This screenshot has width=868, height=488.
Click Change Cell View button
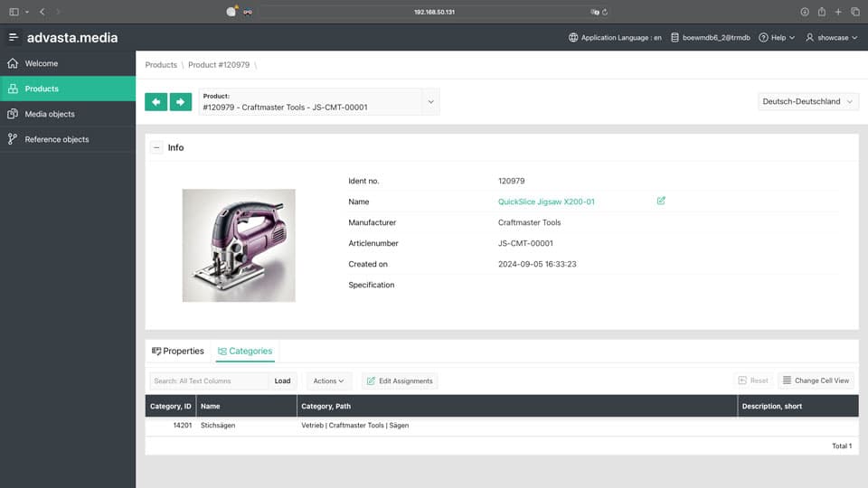816,380
